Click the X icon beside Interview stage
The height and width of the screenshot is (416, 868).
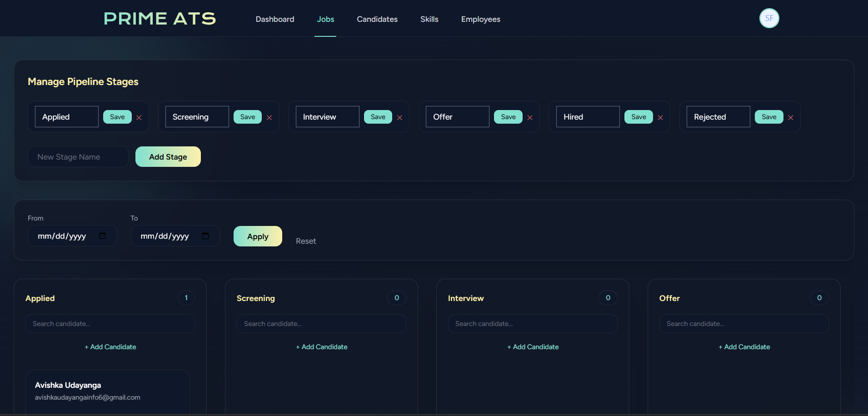point(400,118)
